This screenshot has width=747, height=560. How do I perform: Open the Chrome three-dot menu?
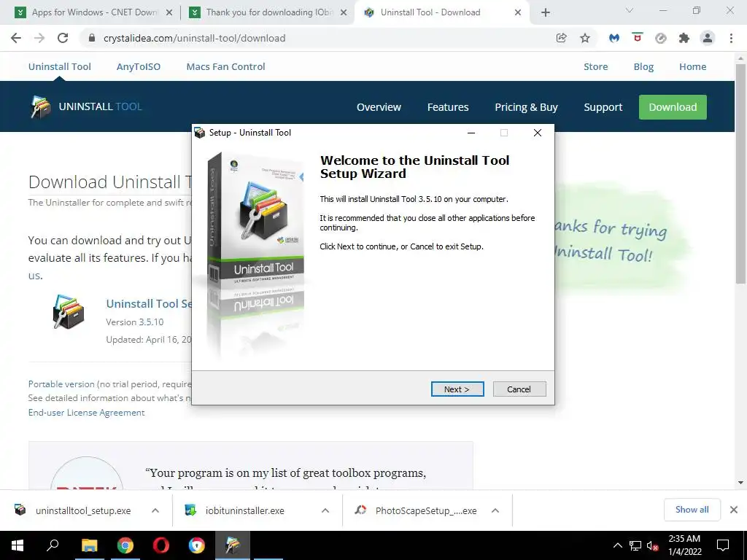tap(731, 38)
